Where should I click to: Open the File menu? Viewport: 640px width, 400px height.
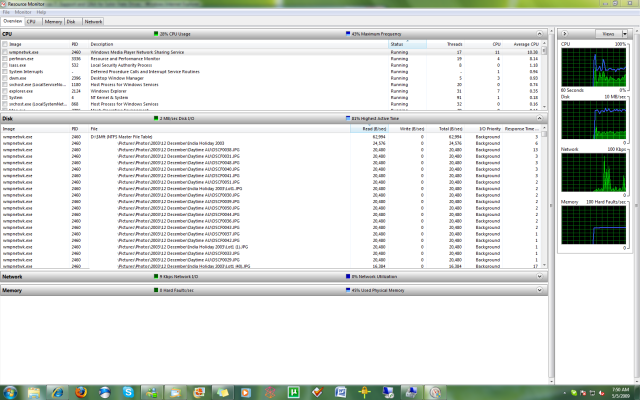tap(6, 12)
